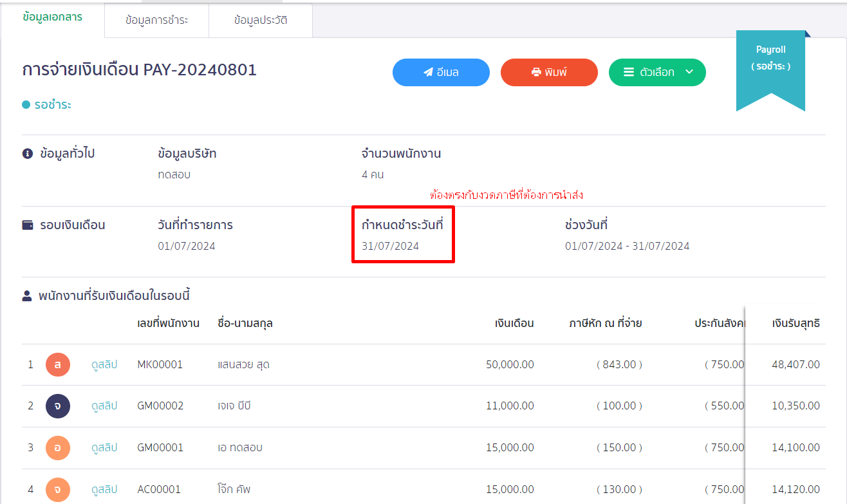The image size is (847, 504).
Task: Click withholding tax ( 130.00 )
Action: coord(619,489)
